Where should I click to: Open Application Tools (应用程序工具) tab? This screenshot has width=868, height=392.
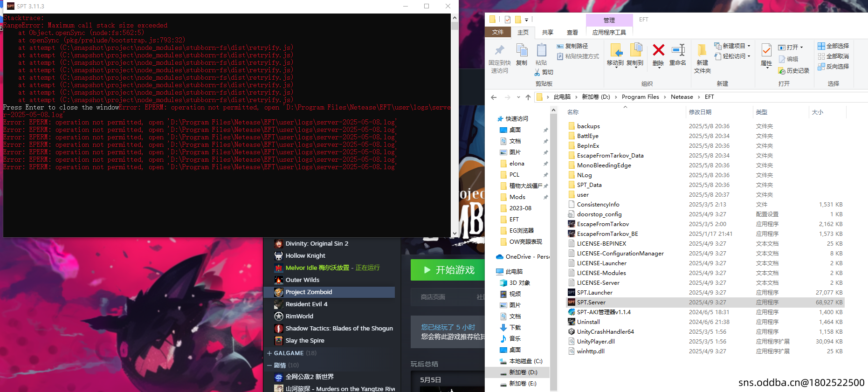tap(609, 32)
